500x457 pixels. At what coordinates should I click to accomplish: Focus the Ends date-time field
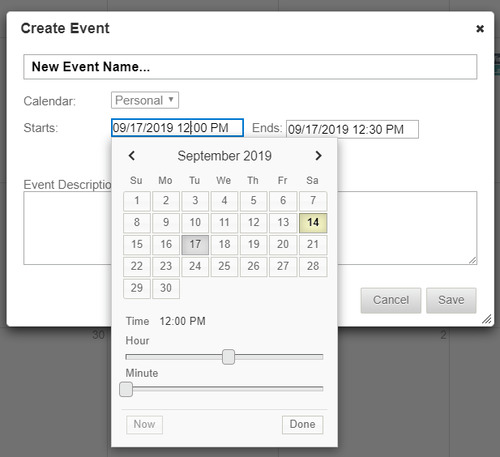pyautogui.click(x=352, y=129)
